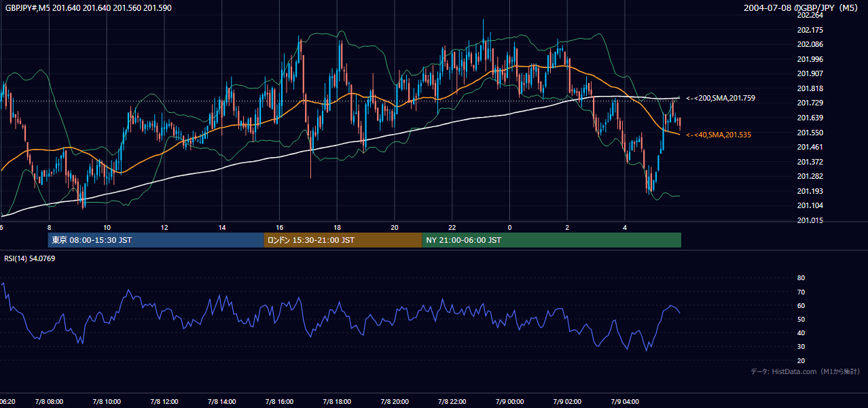Screen dimensions: 868x408
Task: Click the '7/8 20:00' bottom time label
Action: pos(395,402)
